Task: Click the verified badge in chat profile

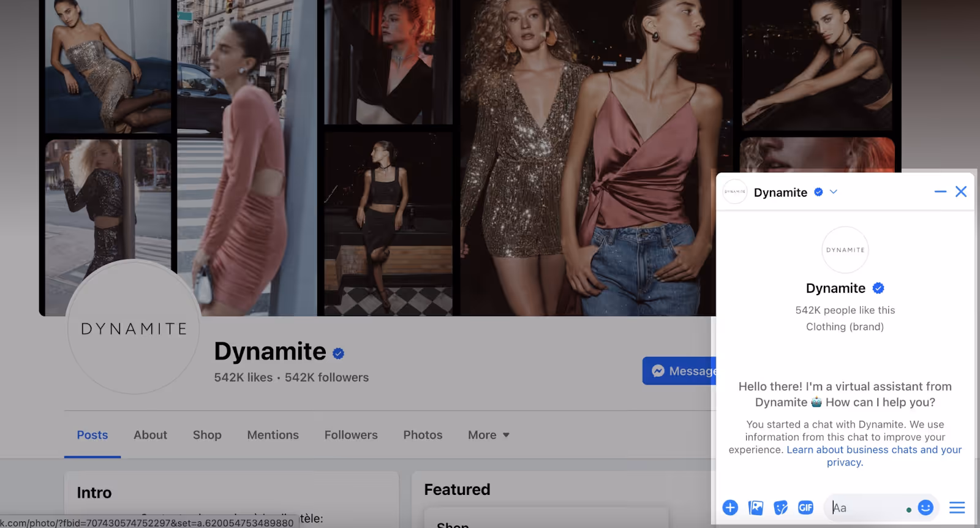Action: [x=878, y=288]
